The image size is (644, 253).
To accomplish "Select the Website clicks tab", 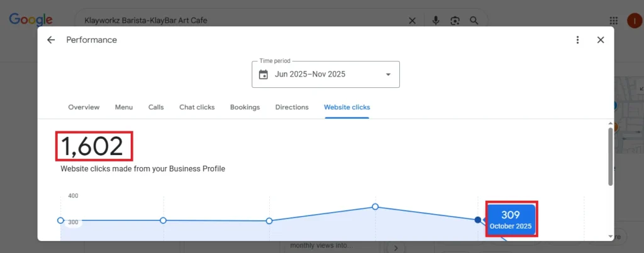I will (347, 107).
